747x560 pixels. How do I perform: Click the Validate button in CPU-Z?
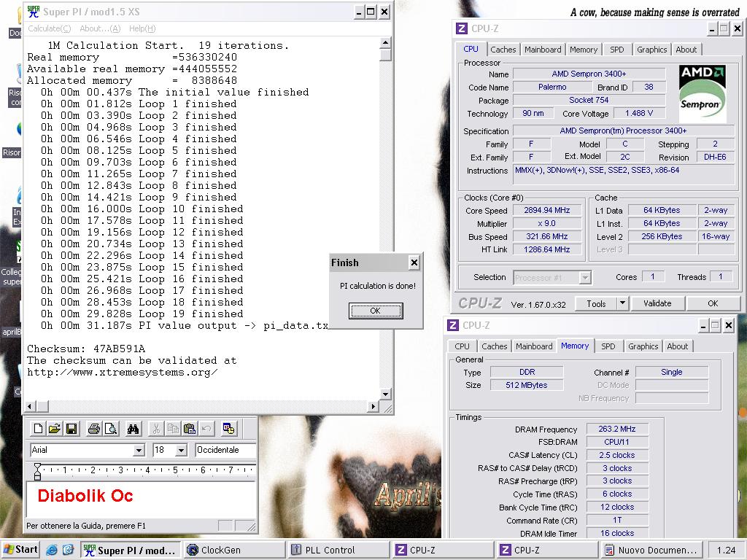(657, 303)
